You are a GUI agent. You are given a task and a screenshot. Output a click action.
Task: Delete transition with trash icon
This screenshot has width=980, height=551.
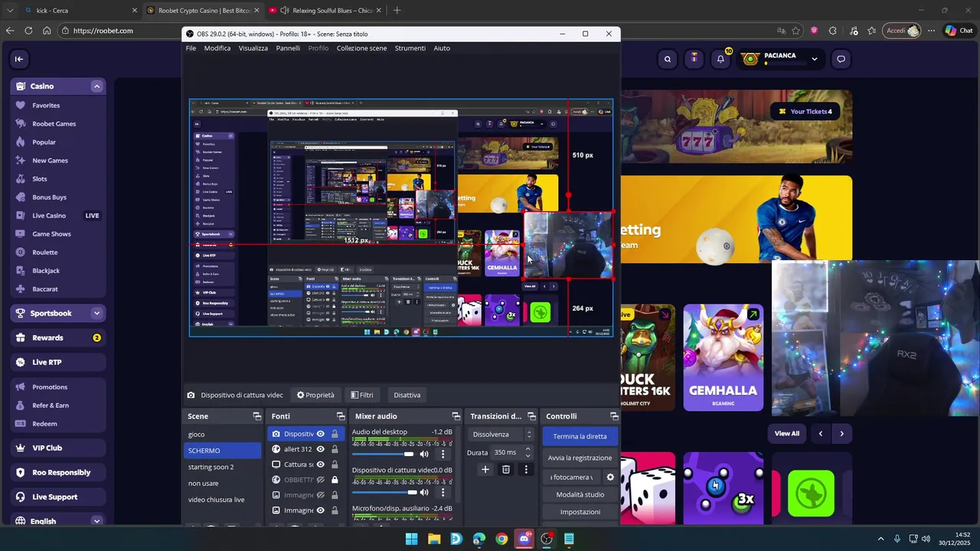tap(505, 469)
